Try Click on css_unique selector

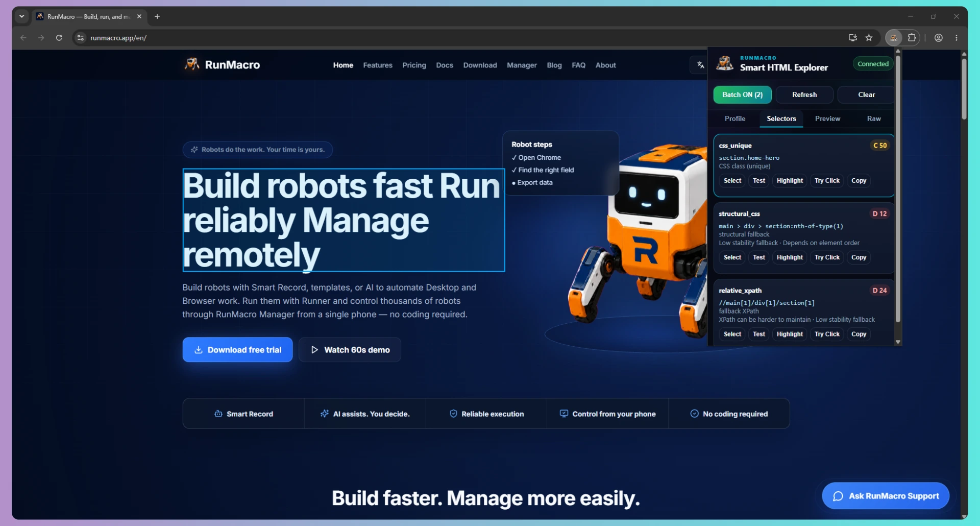pos(827,180)
